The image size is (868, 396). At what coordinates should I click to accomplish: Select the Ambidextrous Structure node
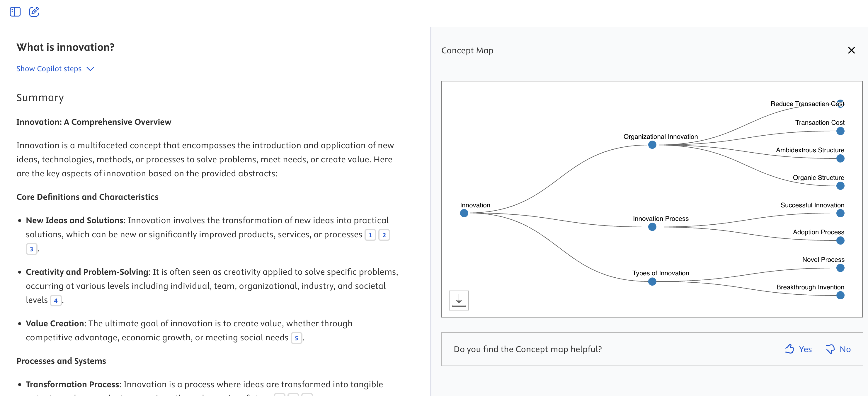click(840, 158)
